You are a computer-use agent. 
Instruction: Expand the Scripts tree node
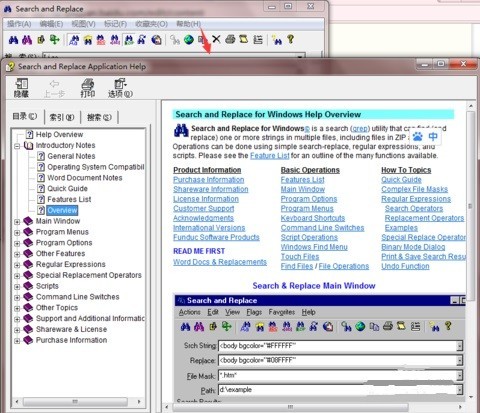point(17,287)
